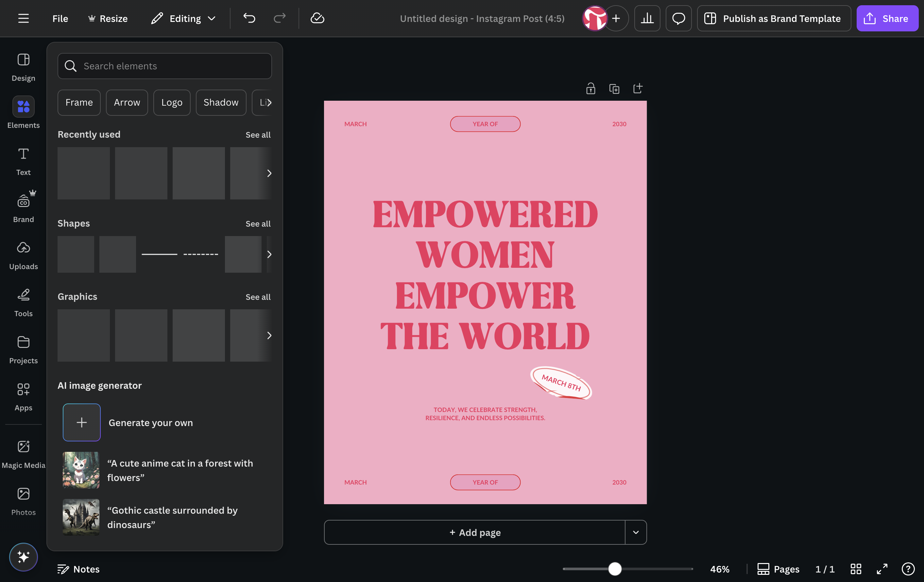Open the Text sidebar panel

(x=24, y=162)
